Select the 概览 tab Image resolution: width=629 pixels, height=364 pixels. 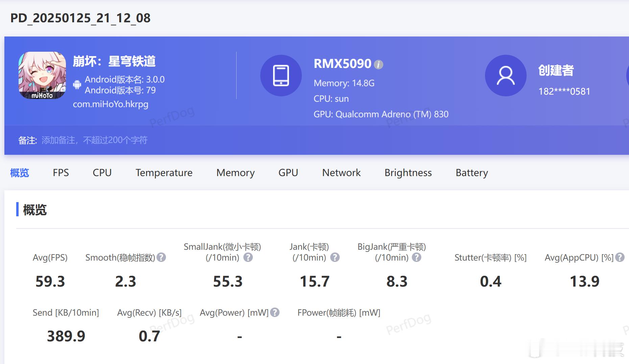click(x=20, y=173)
